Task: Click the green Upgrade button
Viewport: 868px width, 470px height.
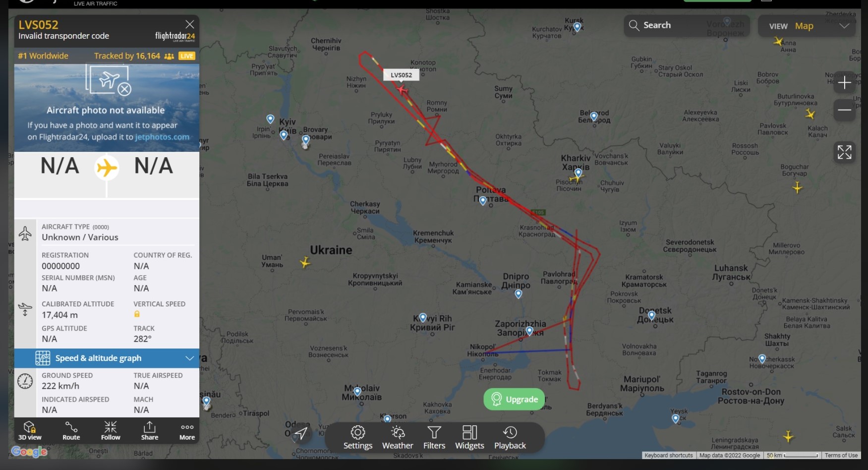Action: (514, 399)
